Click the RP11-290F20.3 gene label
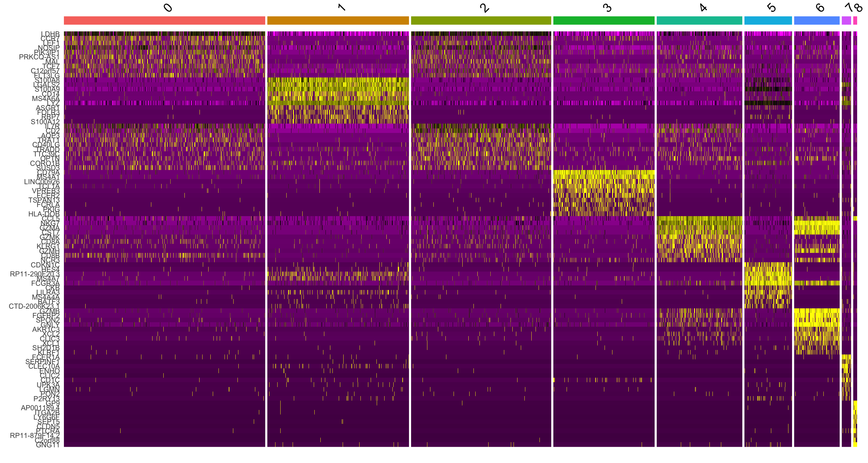The image size is (868, 463). point(34,274)
